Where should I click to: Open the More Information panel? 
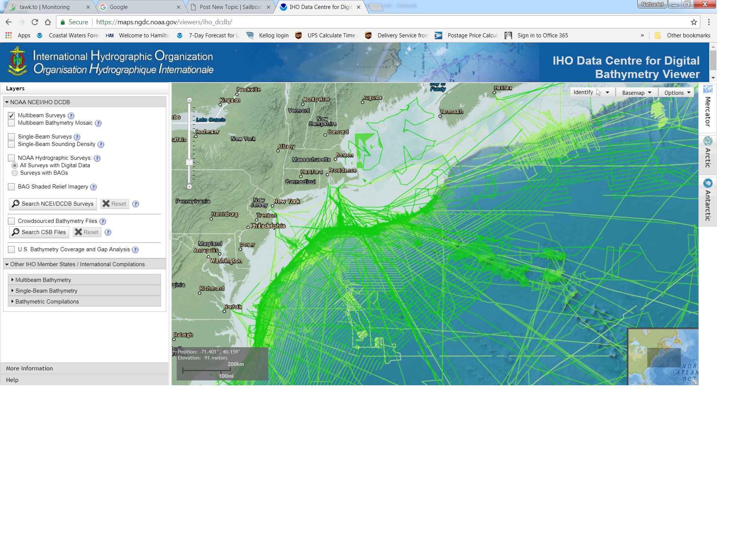click(84, 368)
